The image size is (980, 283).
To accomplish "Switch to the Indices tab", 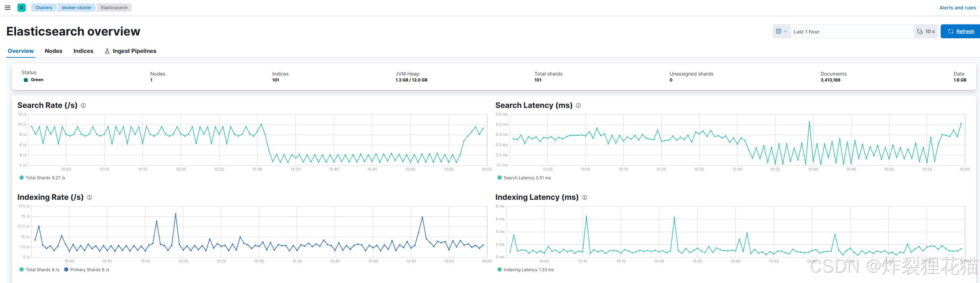I will pyautogui.click(x=83, y=51).
